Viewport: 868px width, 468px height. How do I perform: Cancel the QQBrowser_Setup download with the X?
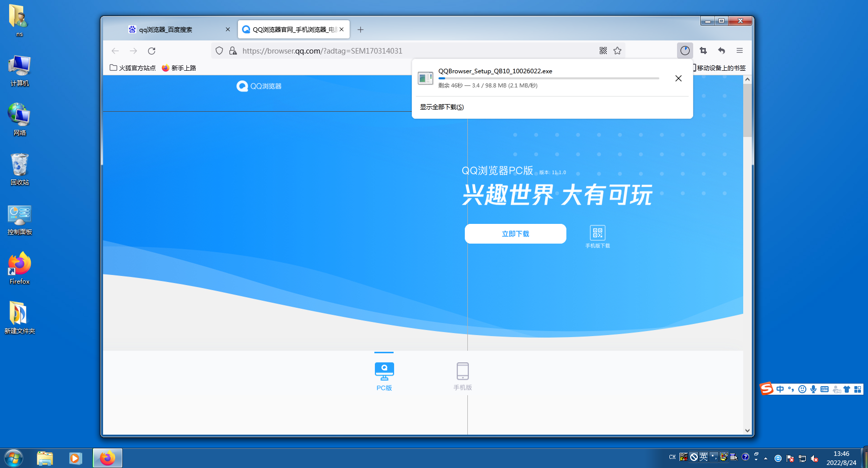point(679,78)
